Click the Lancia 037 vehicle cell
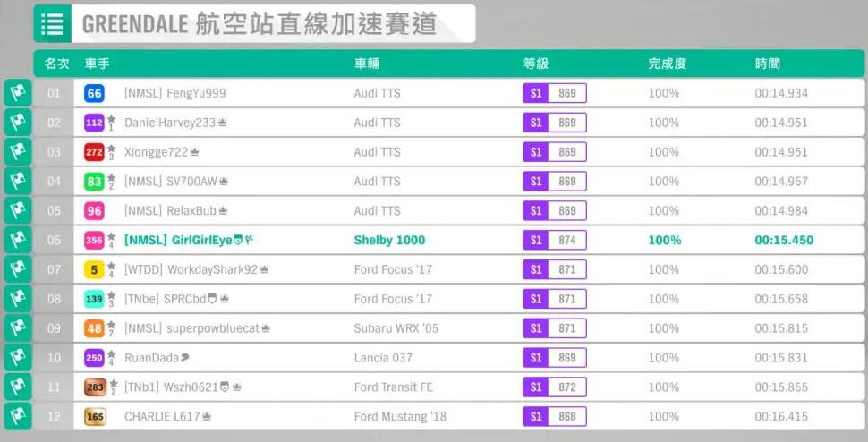868x442 pixels. [383, 357]
